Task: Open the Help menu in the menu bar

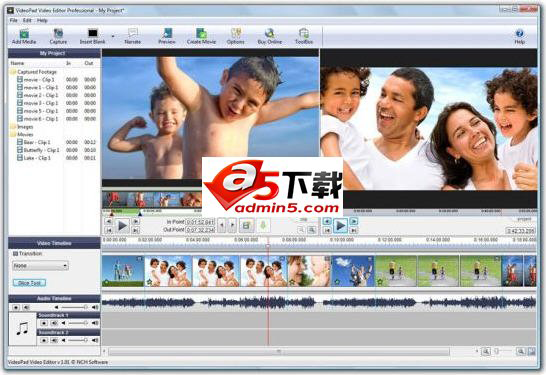Action: click(42, 21)
